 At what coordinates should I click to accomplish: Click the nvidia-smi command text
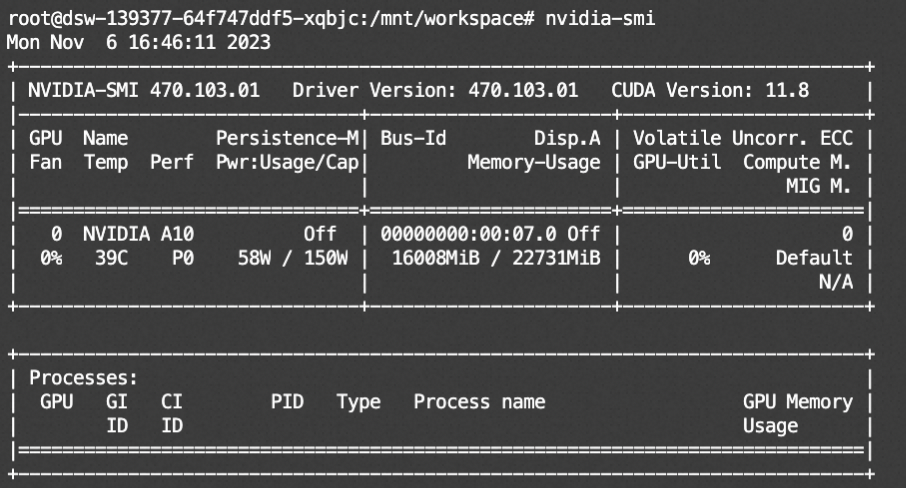click(600, 20)
